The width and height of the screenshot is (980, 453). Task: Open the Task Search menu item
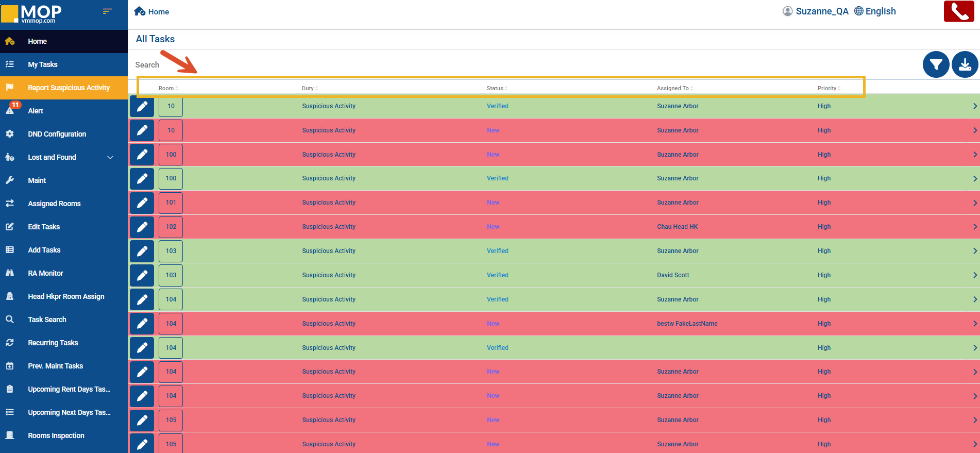pos(47,320)
